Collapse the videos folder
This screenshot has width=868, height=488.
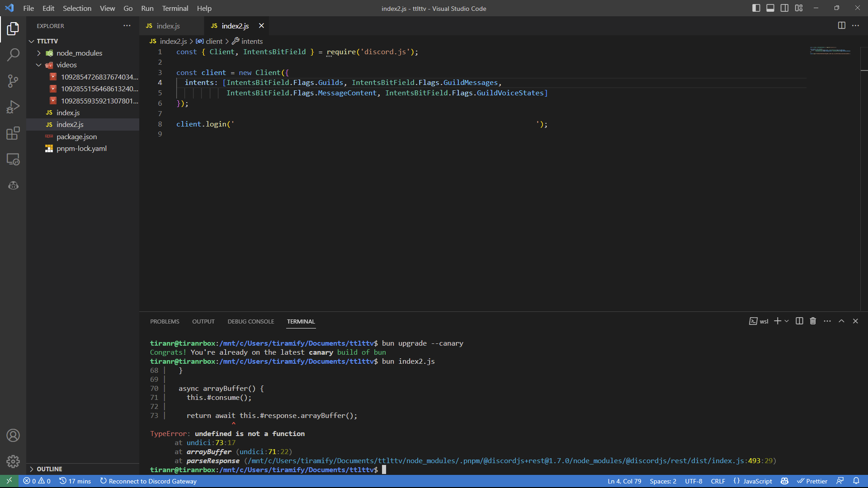click(38, 65)
